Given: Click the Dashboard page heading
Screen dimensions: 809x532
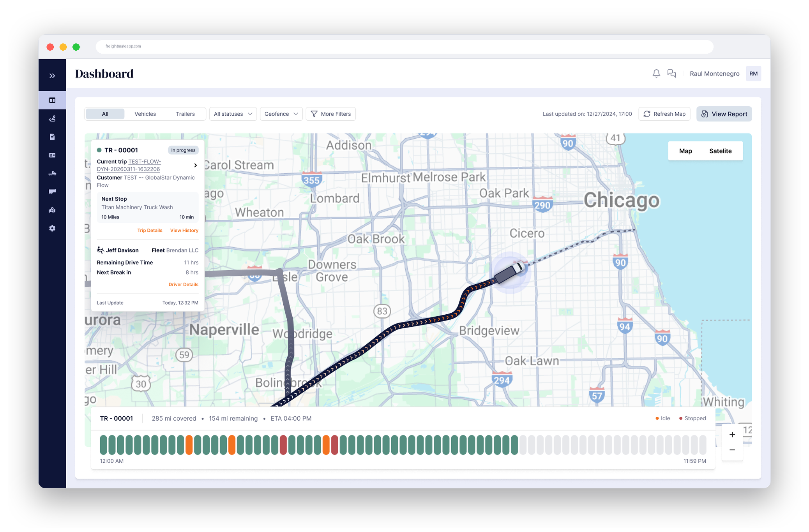Looking at the screenshot, I should (x=104, y=74).
